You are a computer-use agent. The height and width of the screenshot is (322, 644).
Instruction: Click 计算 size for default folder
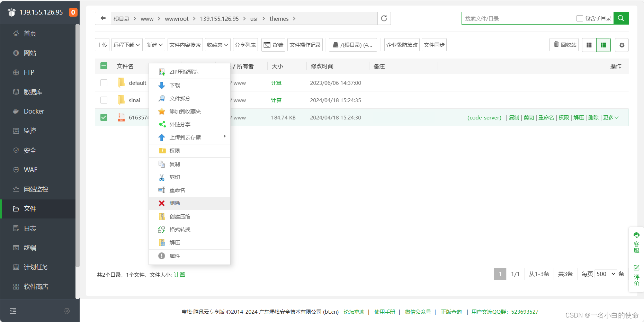point(276,83)
